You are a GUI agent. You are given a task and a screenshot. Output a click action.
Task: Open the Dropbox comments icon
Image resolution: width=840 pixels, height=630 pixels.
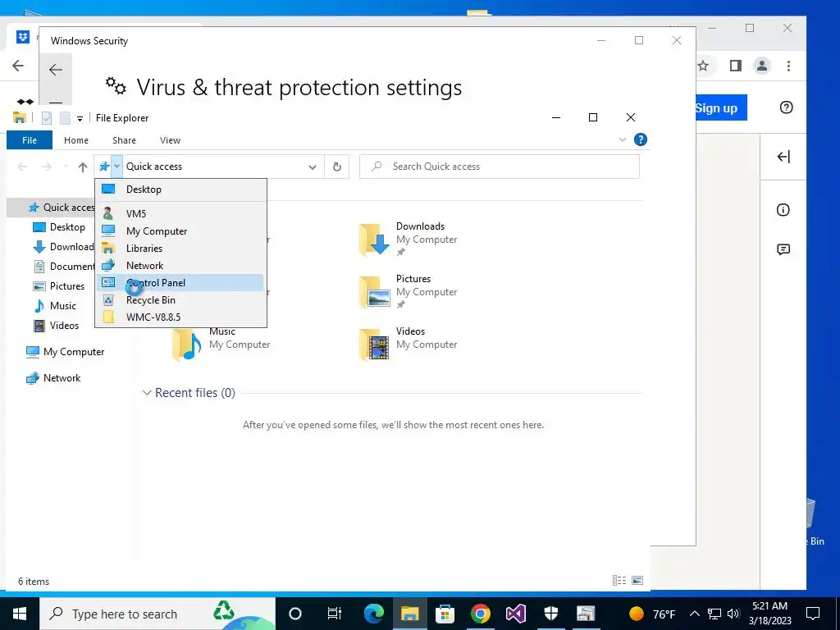coord(783,249)
